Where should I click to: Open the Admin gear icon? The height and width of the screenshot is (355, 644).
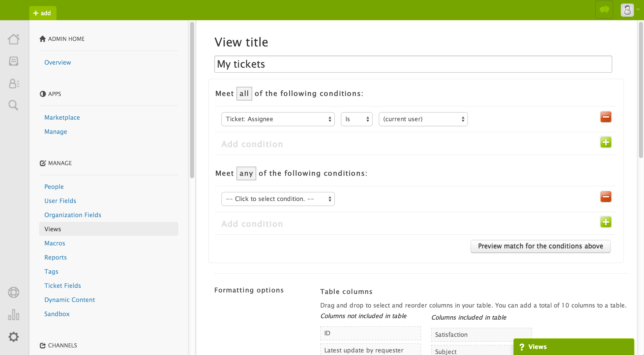coord(14,337)
